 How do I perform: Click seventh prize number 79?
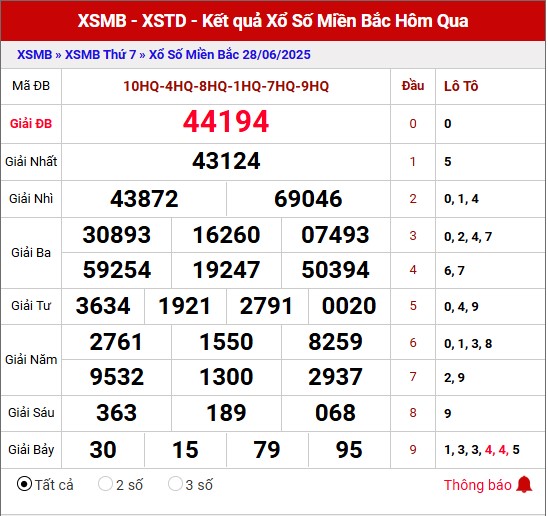(267, 450)
